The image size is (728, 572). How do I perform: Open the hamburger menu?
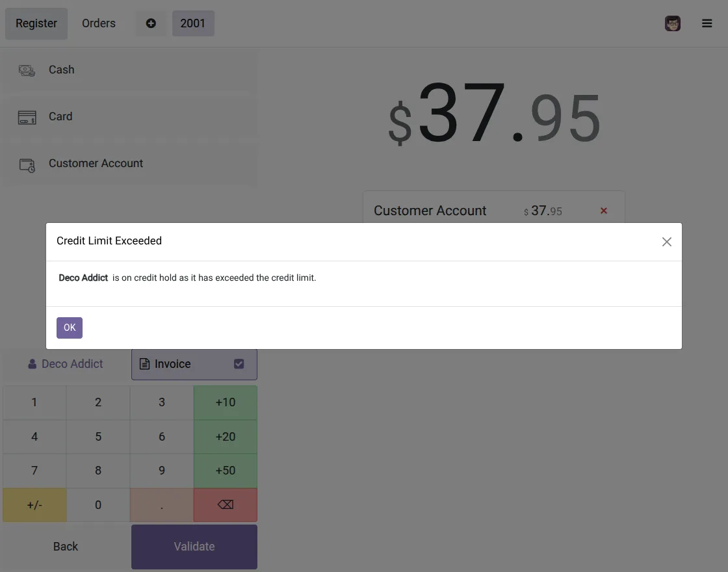pyautogui.click(x=707, y=23)
